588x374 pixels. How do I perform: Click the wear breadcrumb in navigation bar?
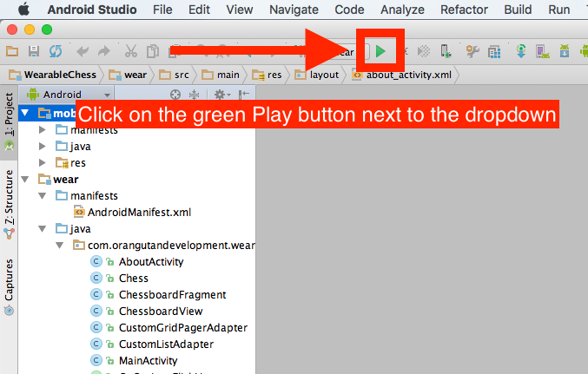pyautogui.click(x=128, y=75)
